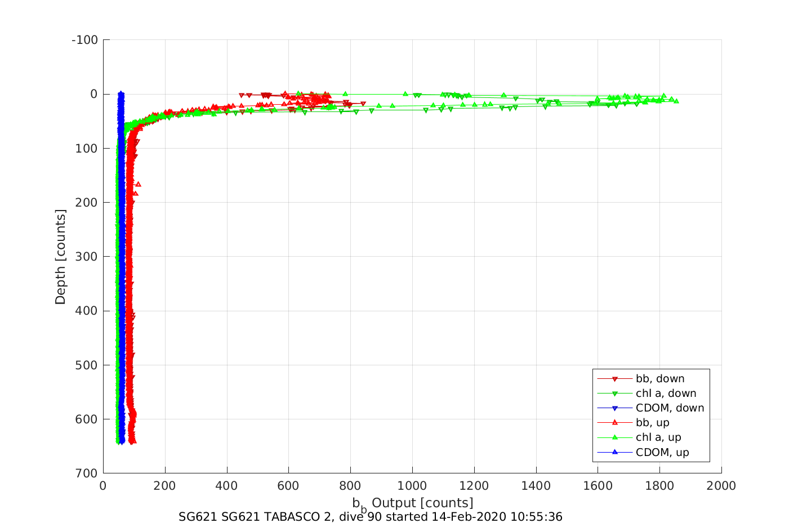Click the 'CDOM, up' legend entry
This screenshot has width=798, height=532.
pyautogui.click(x=643, y=452)
